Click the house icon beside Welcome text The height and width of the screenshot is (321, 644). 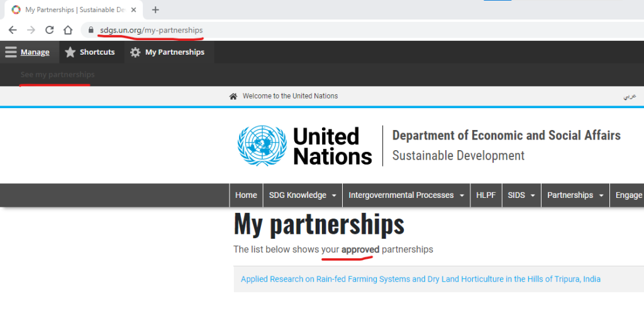pos(233,97)
